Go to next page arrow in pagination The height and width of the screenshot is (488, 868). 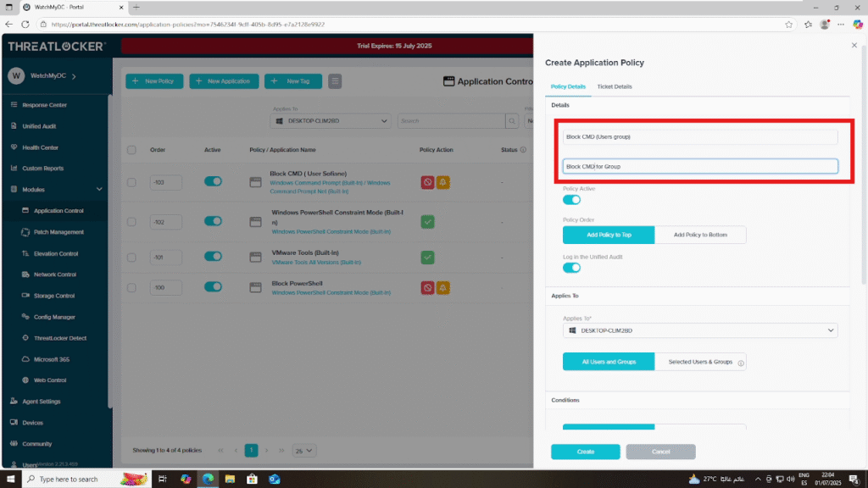point(266,451)
